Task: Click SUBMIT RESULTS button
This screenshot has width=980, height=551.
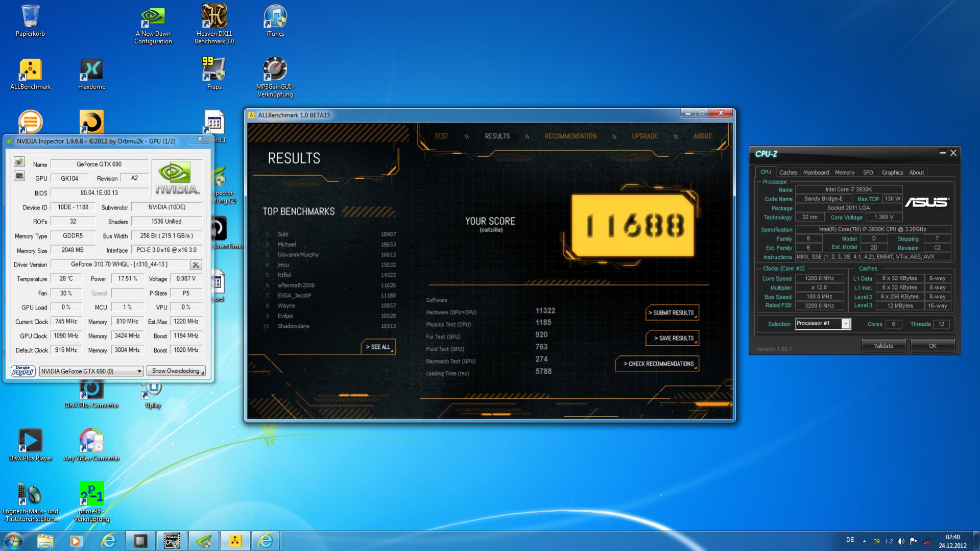Action: [672, 313]
